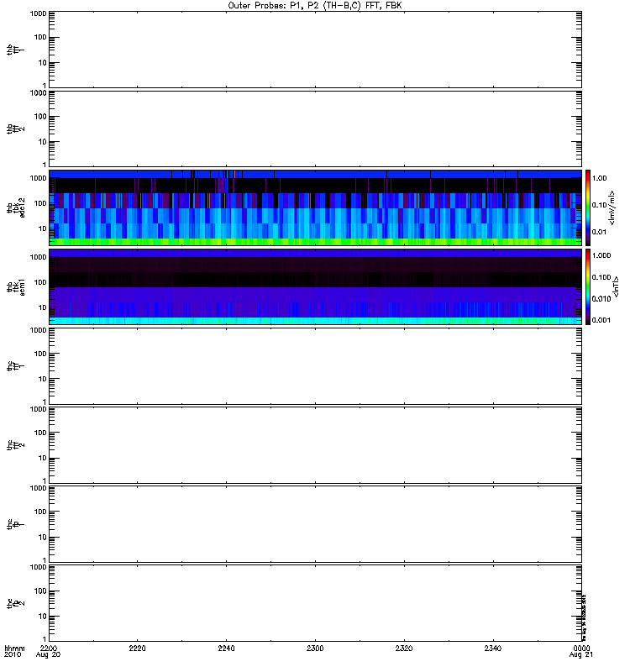Click the "0.010" label on nT color scale
Viewport: 630px width, 672px height.
tap(601, 299)
